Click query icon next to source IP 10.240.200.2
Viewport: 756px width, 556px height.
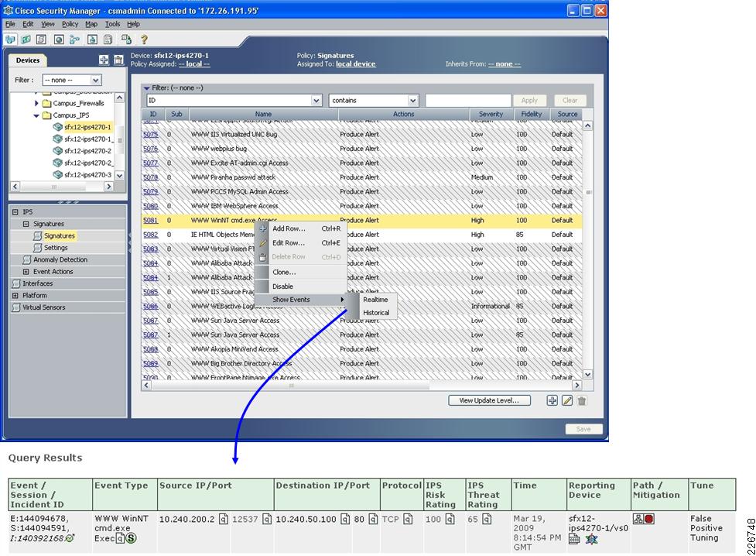point(223,520)
